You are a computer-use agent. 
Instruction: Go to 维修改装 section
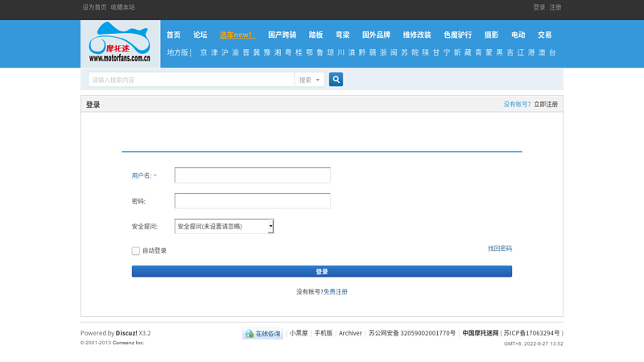pyautogui.click(x=417, y=35)
